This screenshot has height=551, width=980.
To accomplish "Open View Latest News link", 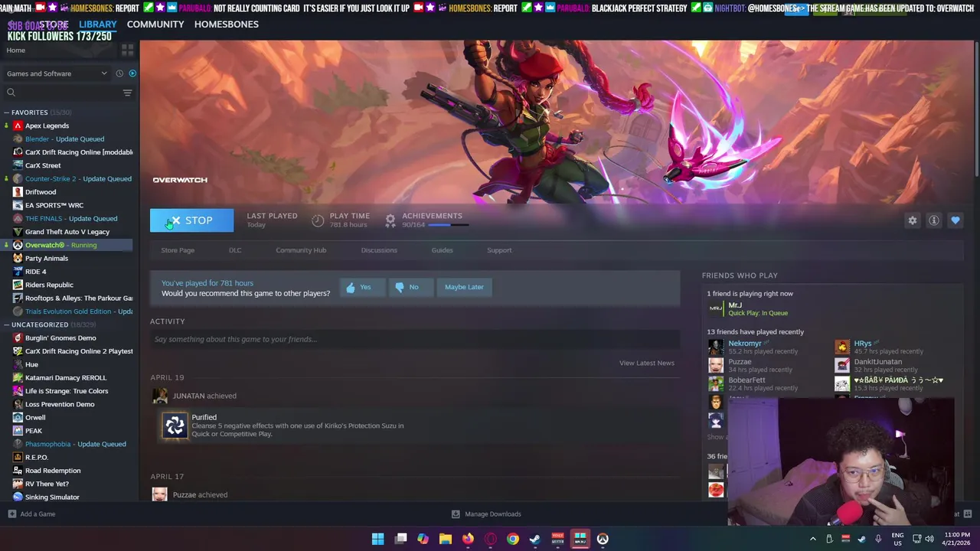I will coord(647,363).
